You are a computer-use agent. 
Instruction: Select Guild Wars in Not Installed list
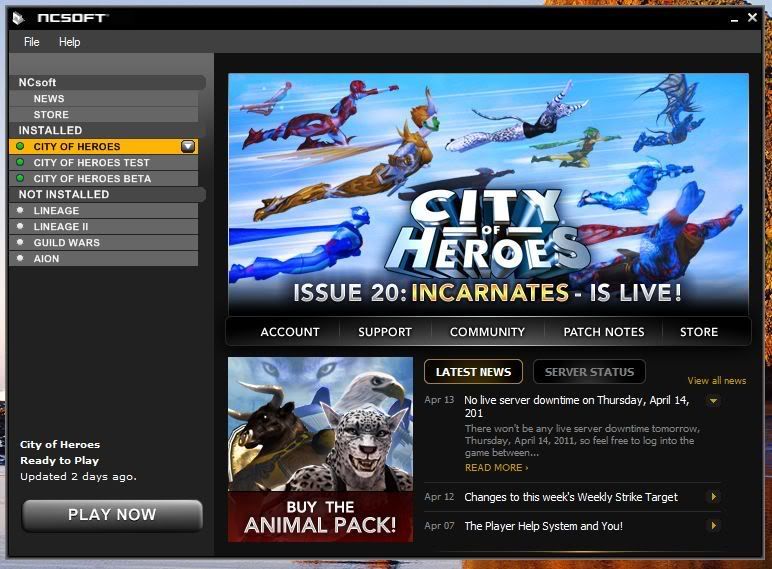point(103,242)
